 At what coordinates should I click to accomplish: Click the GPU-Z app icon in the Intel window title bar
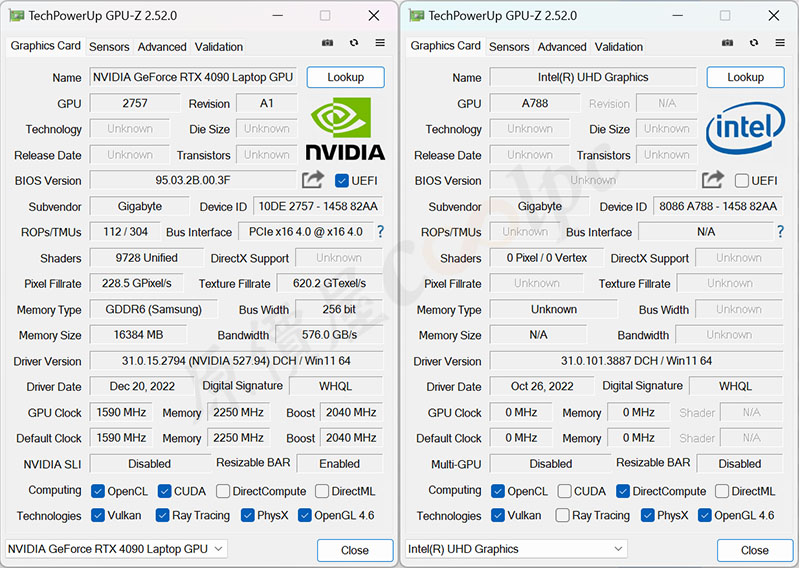[416, 16]
